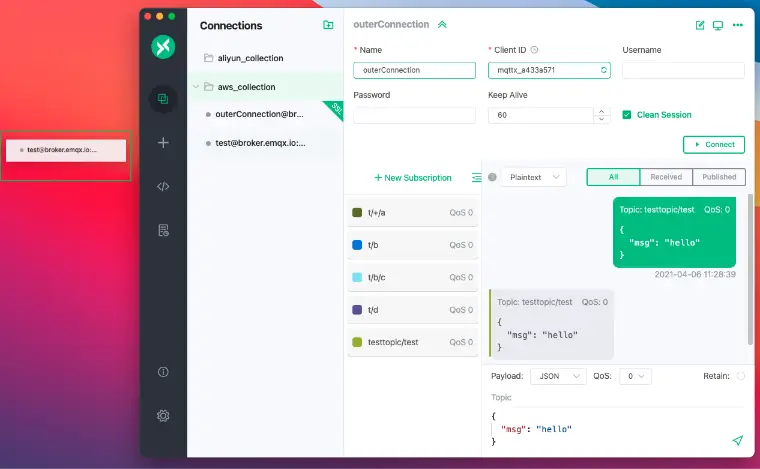Click the Connect button
760x469 pixels.
(713, 144)
